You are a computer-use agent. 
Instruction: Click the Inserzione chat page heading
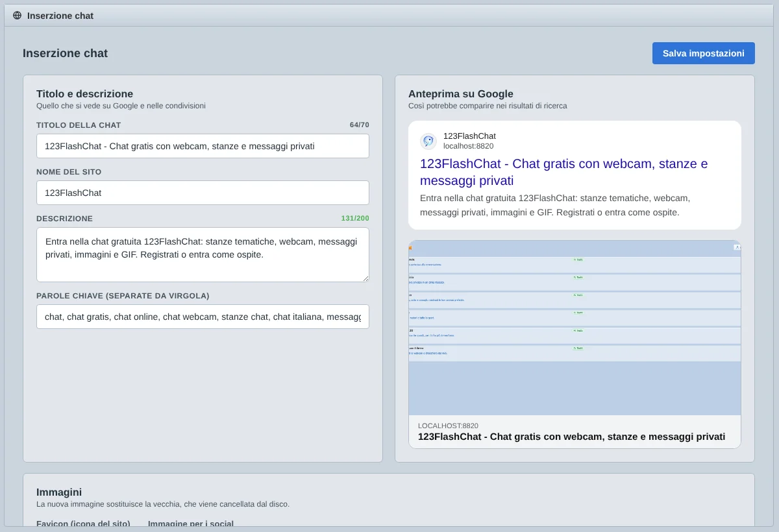tap(65, 53)
